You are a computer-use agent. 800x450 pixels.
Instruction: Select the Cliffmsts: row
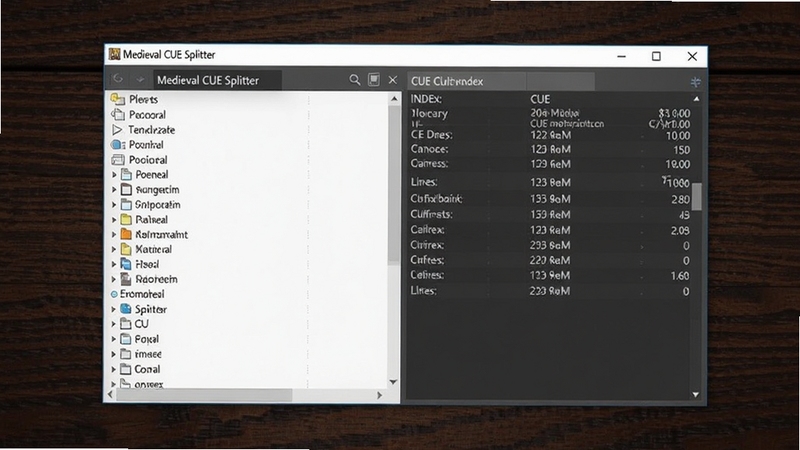pos(550,214)
